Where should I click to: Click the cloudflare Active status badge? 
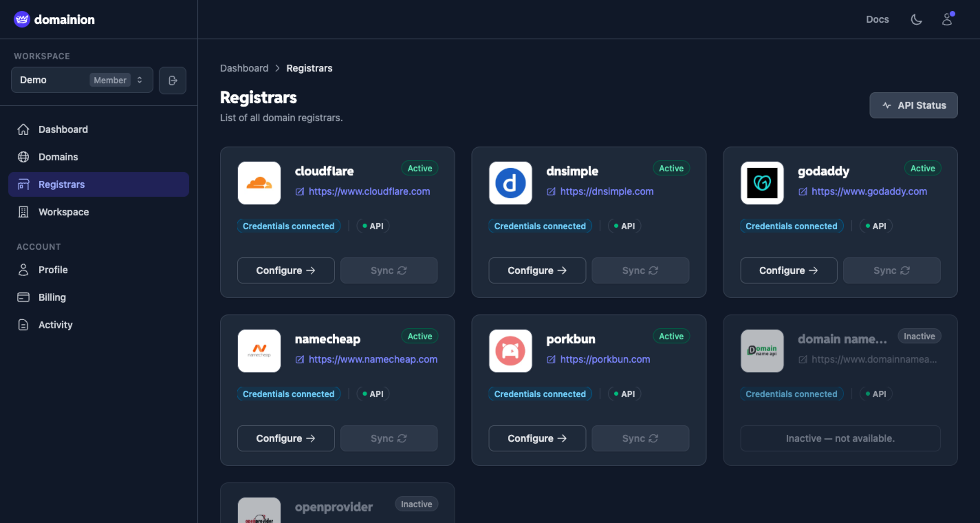(x=420, y=168)
